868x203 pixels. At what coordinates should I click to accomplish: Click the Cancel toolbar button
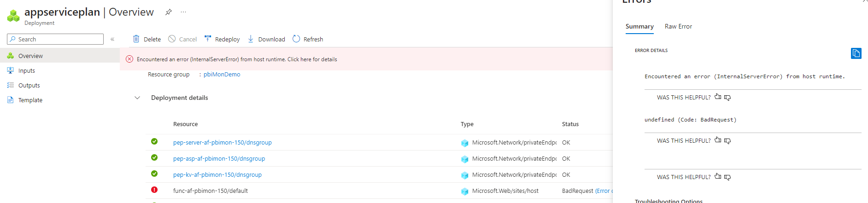click(x=182, y=39)
